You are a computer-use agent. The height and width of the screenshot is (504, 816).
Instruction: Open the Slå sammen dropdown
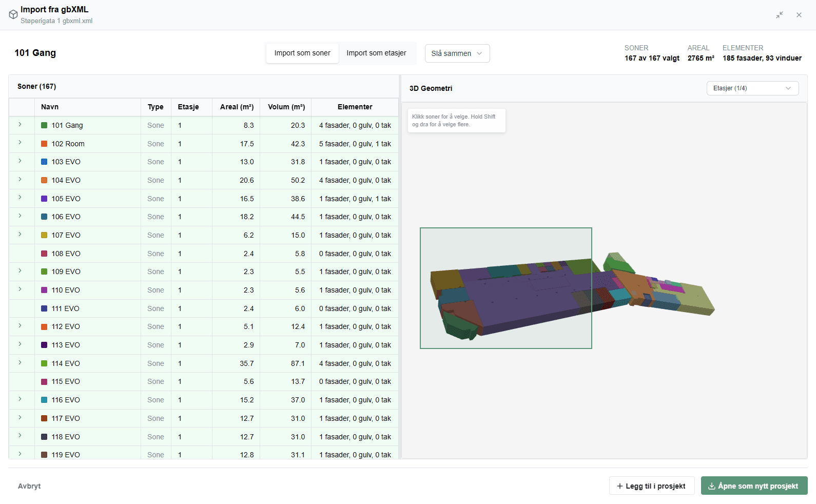(x=457, y=53)
